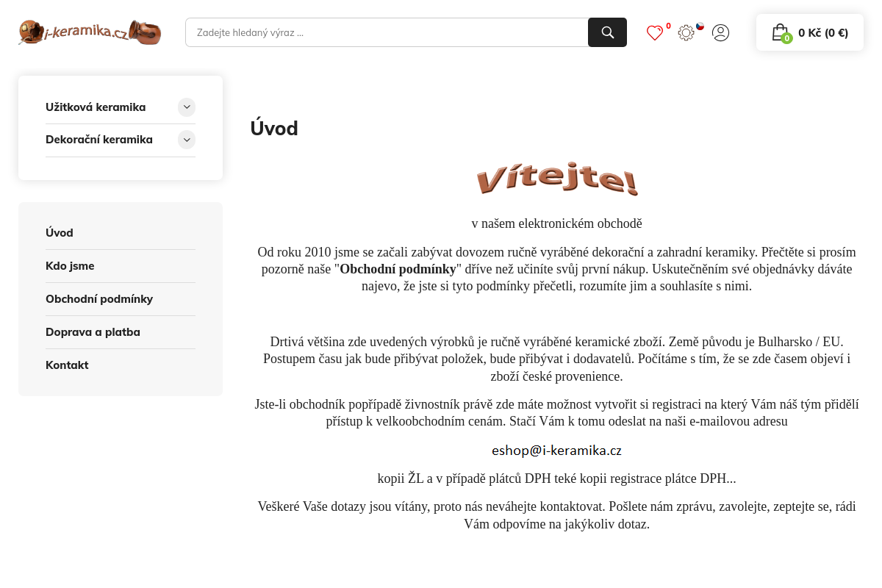The image size is (882, 588).
Task: Click the cart total 0 Kč text
Action: pyautogui.click(x=823, y=32)
